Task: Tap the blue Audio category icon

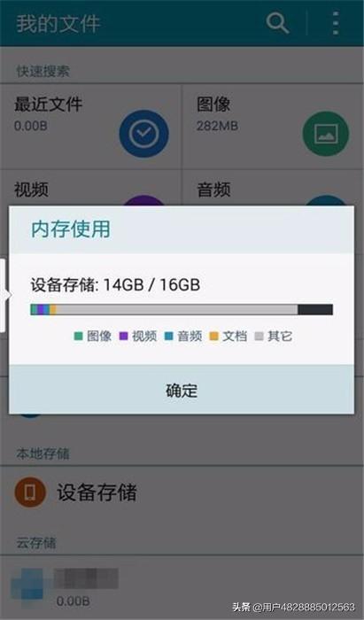Action: 326,200
